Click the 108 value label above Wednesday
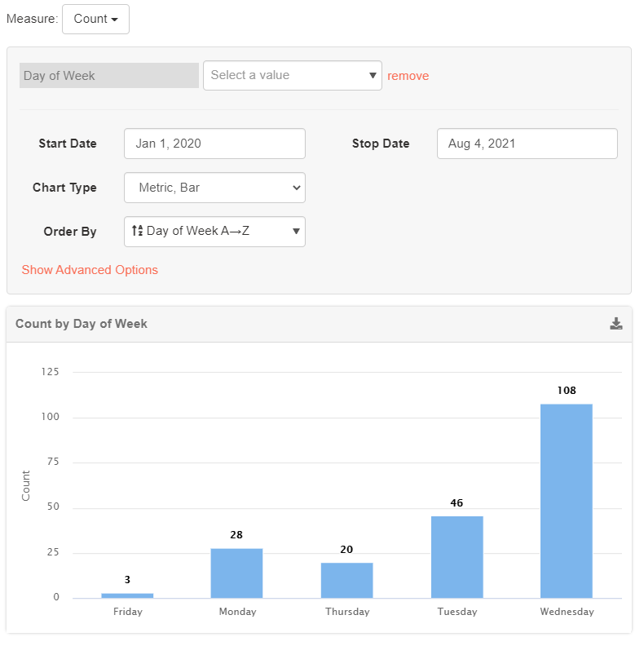This screenshot has height=646, width=644. (x=567, y=391)
